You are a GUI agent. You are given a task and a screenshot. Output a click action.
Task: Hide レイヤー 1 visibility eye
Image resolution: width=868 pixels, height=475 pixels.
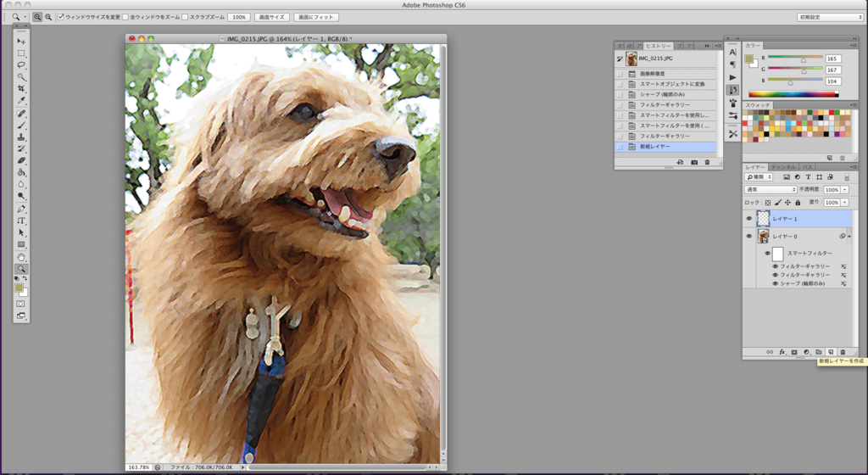(x=749, y=219)
